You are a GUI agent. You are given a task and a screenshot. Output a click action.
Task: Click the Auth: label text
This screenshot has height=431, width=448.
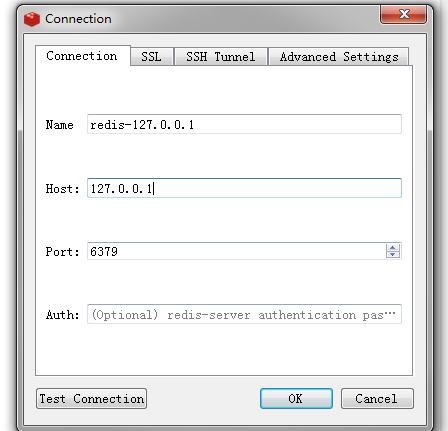(62, 315)
